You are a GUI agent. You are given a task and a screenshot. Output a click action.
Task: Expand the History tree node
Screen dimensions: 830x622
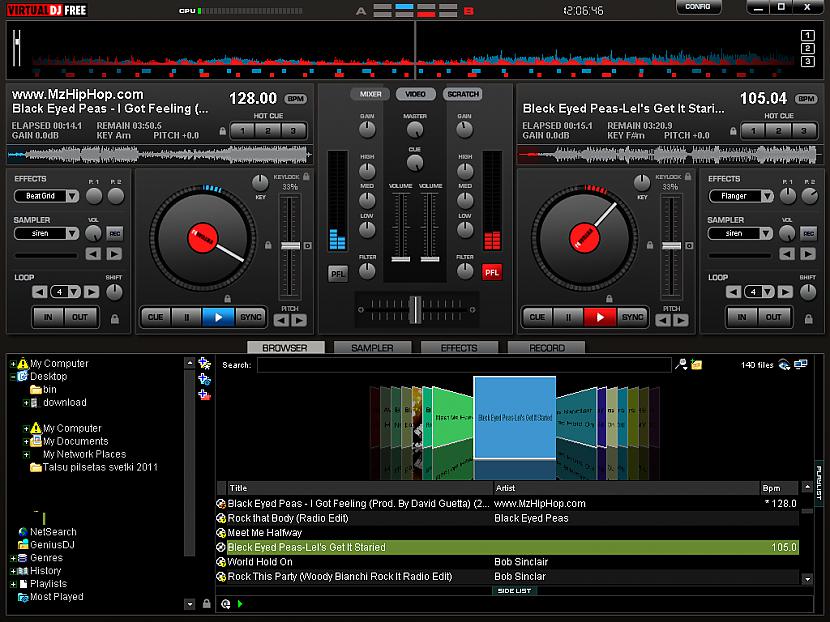13,571
